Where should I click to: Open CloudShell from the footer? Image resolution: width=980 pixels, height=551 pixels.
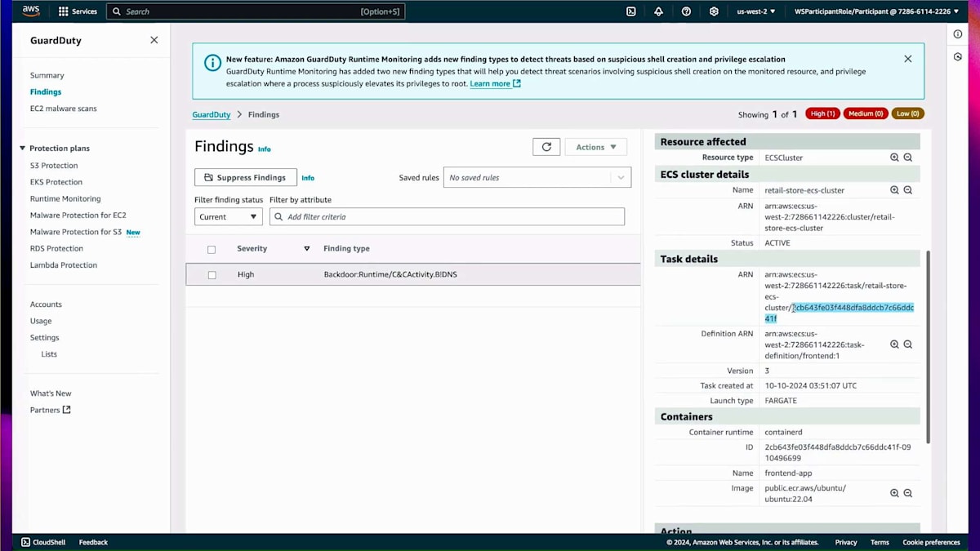(x=42, y=542)
